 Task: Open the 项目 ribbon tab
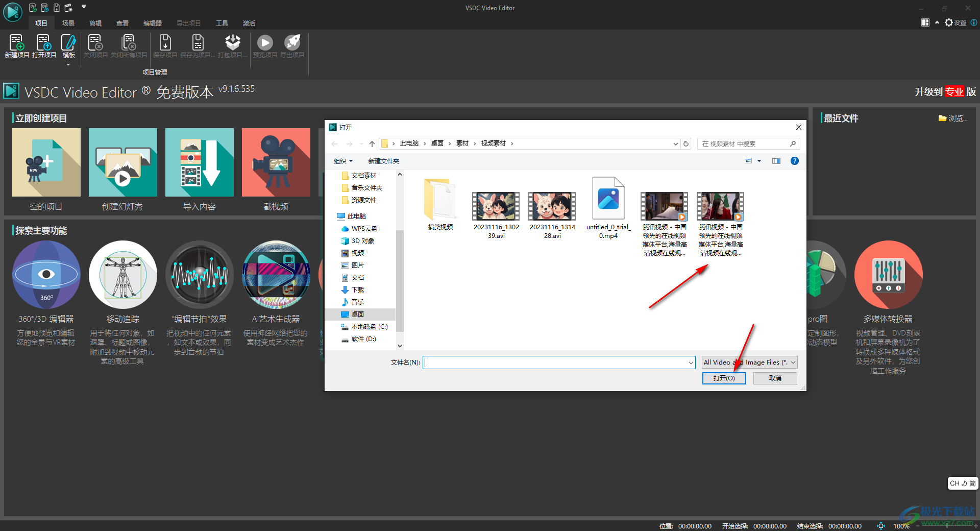[41, 23]
